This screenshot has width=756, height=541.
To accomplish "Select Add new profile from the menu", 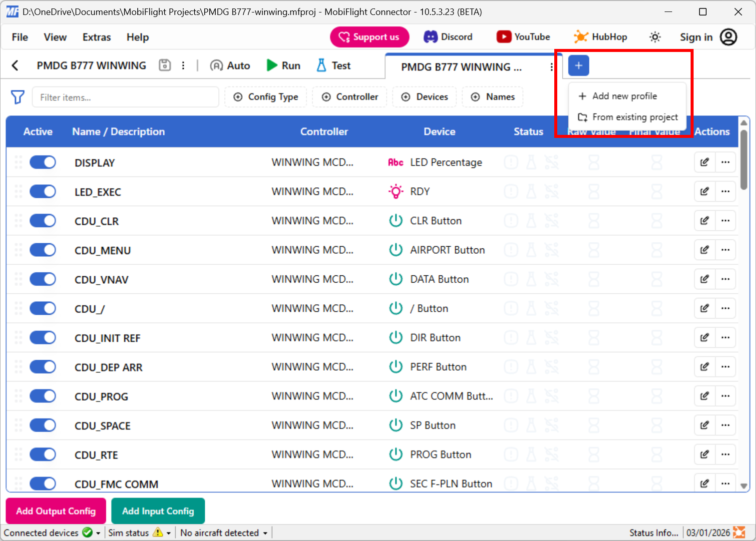I will 624,96.
